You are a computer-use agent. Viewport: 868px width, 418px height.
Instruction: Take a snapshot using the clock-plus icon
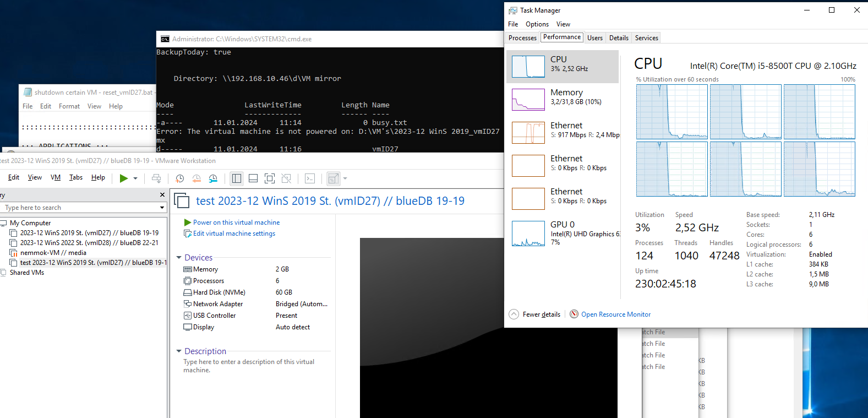click(179, 178)
